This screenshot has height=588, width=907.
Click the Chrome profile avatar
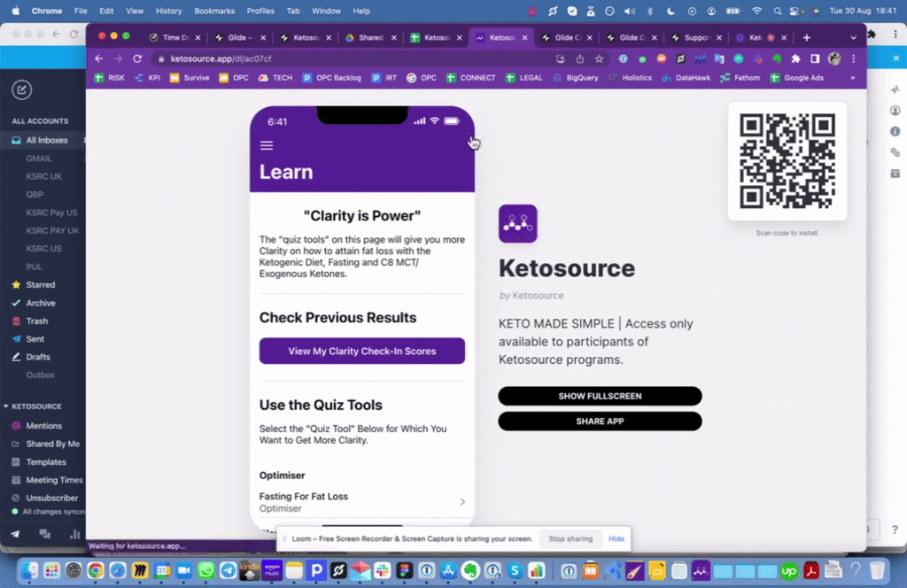(x=834, y=58)
